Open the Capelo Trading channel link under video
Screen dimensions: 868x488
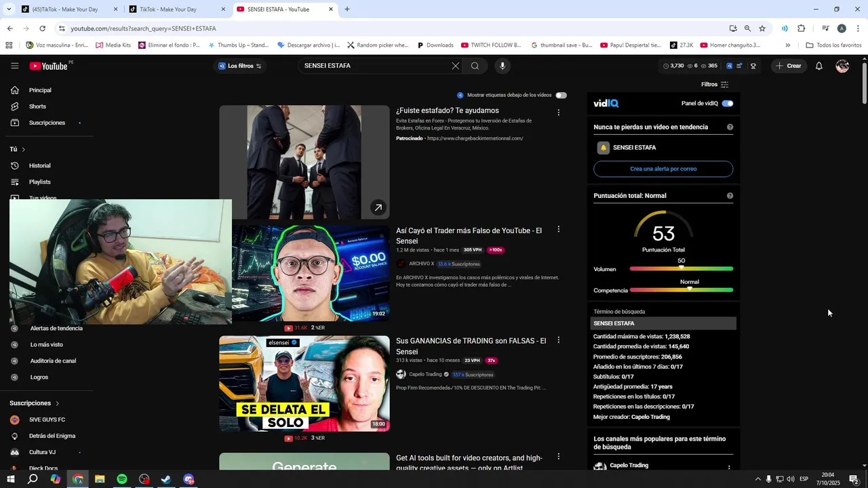pyautogui.click(x=425, y=374)
